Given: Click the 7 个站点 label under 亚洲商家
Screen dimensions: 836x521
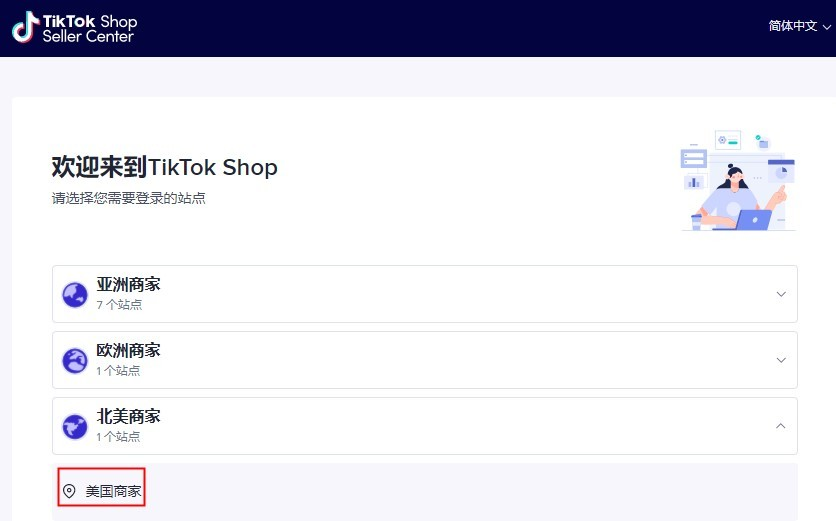Looking at the screenshot, I should (x=119, y=304).
